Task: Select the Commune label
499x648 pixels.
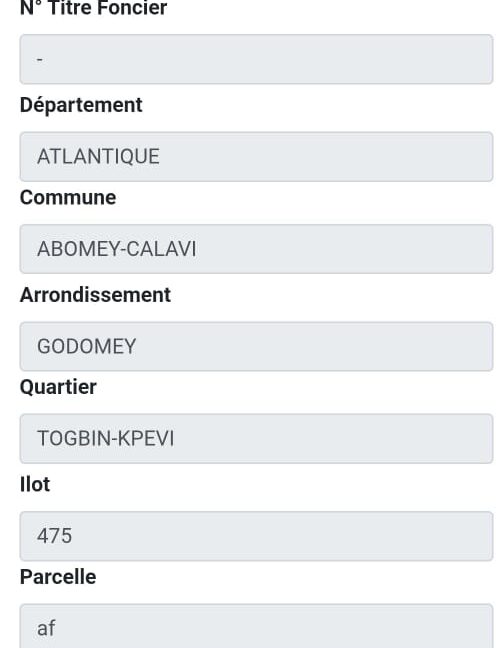Action: (x=68, y=198)
